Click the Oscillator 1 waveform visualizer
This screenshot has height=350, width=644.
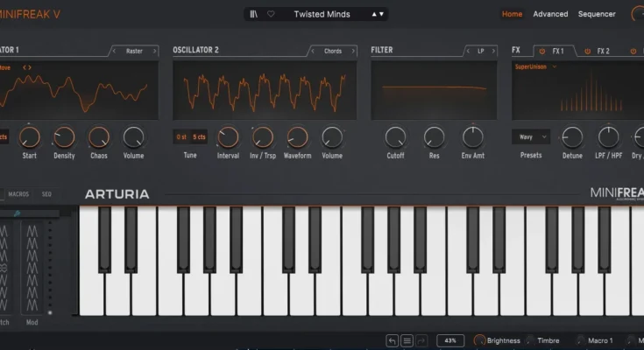pos(79,90)
